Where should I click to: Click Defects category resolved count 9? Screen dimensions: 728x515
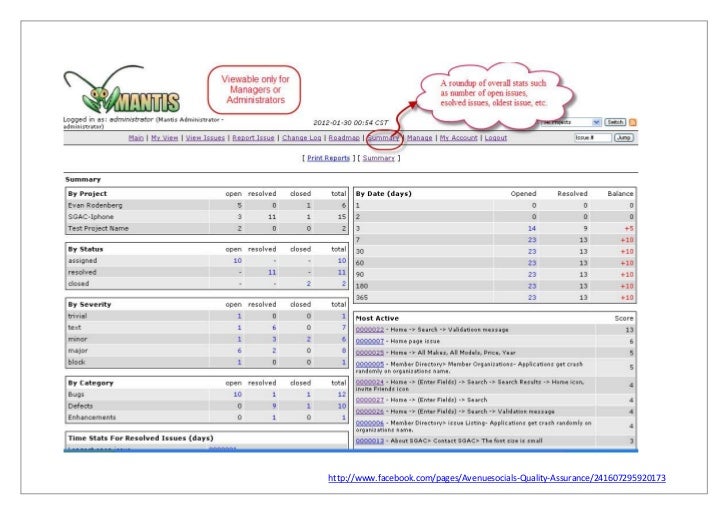click(274, 406)
